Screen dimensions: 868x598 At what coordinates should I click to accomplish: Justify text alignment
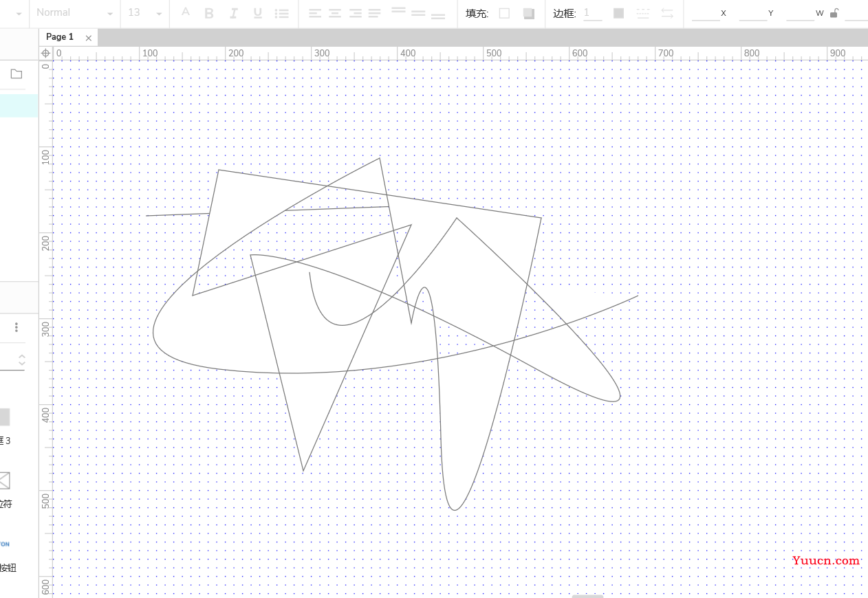pyautogui.click(x=375, y=13)
